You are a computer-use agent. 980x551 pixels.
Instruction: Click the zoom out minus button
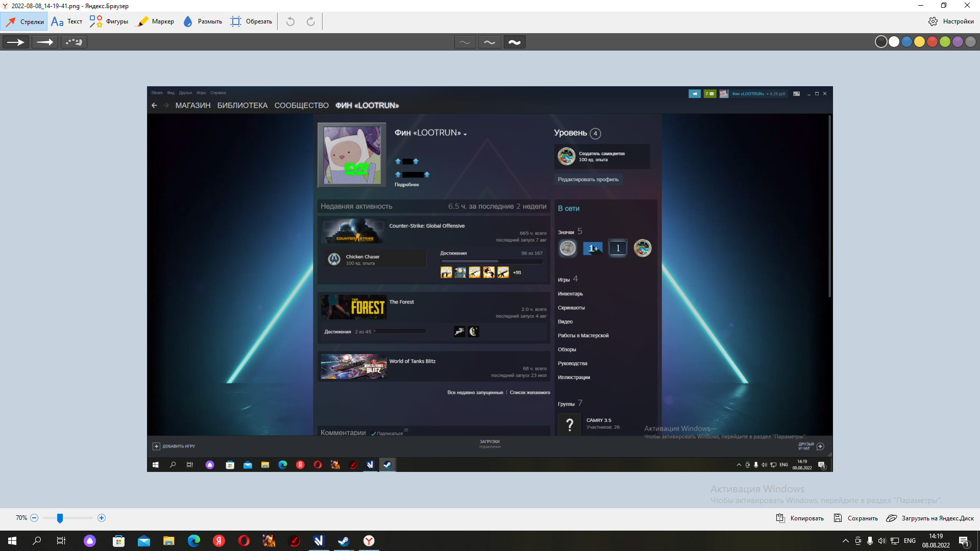coord(34,518)
